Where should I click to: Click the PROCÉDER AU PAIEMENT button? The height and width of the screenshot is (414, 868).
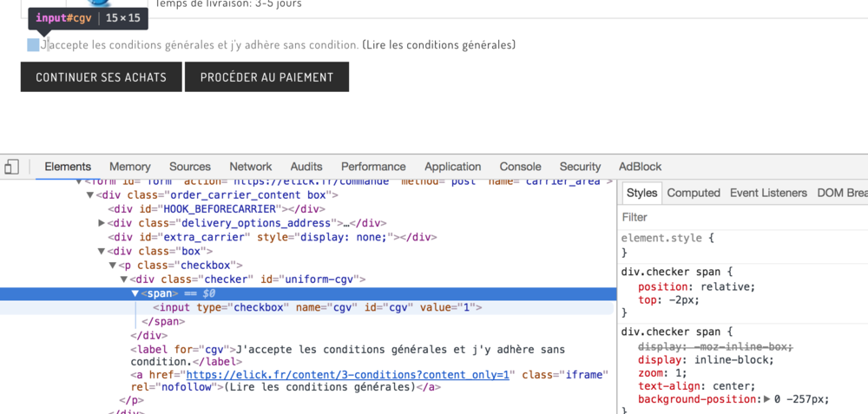point(266,77)
